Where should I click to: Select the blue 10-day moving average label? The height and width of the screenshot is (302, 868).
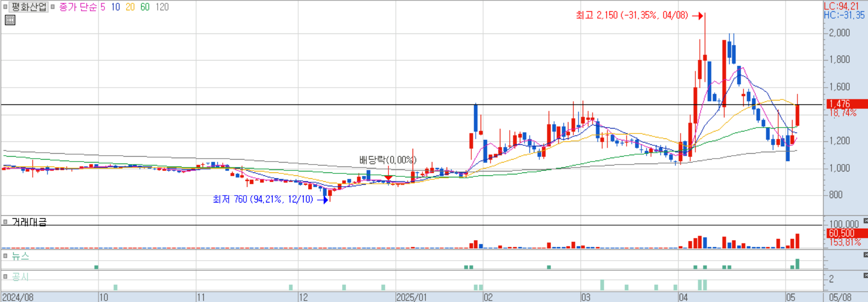[115, 7]
